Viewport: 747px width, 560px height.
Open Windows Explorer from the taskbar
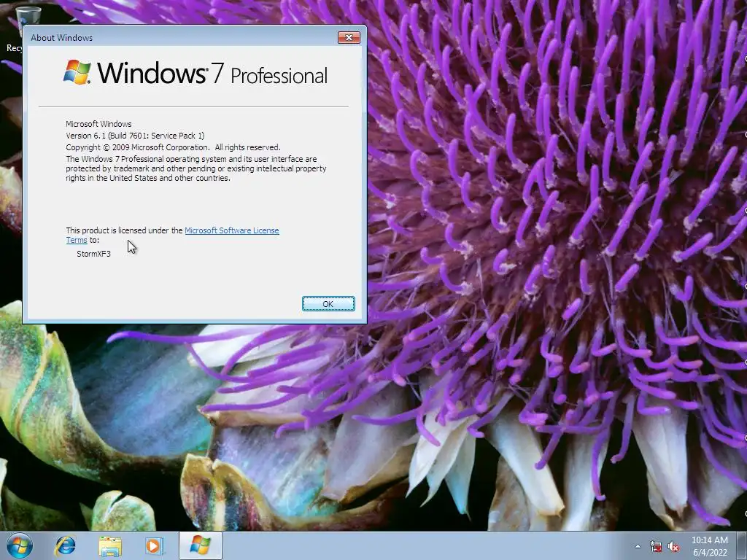(x=110, y=545)
